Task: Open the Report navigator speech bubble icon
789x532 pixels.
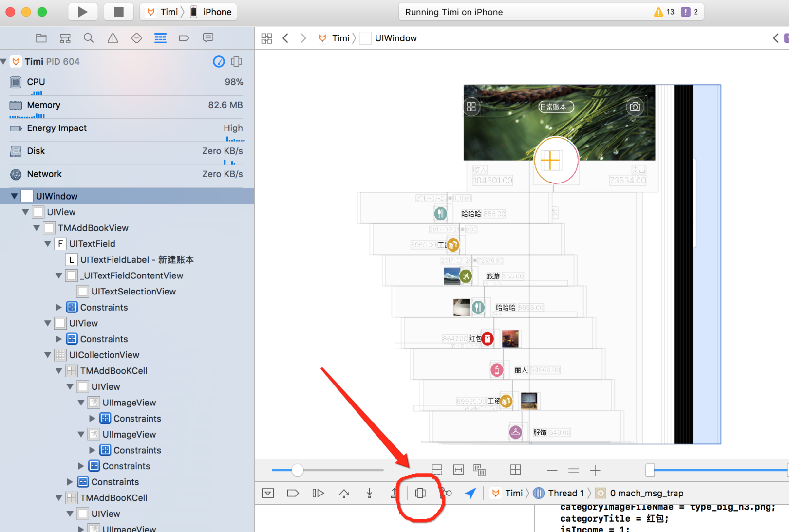Action: pyautogui.click(x=208, y=37)
